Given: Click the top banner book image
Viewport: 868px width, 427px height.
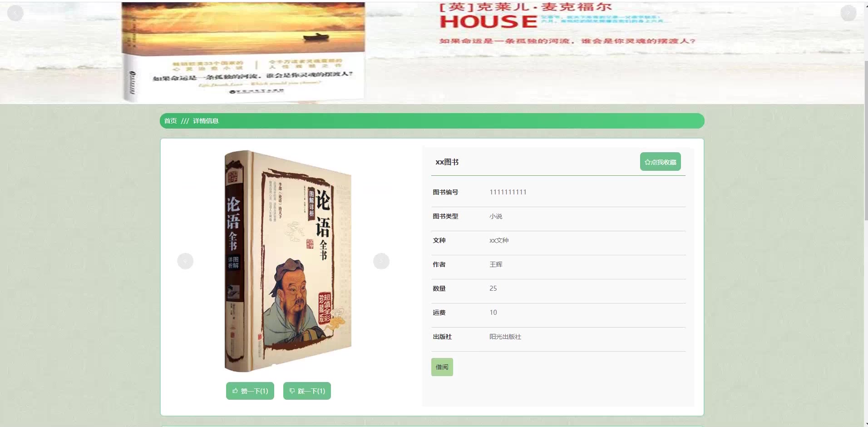Looking at the screenshot, I should coord(244,51).
